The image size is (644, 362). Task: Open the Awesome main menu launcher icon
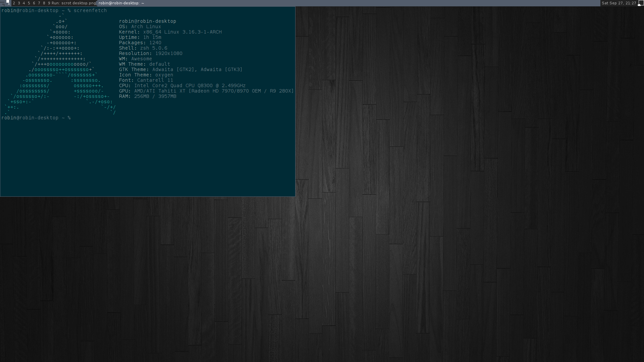pyautogui.click(x=3, y=3)
